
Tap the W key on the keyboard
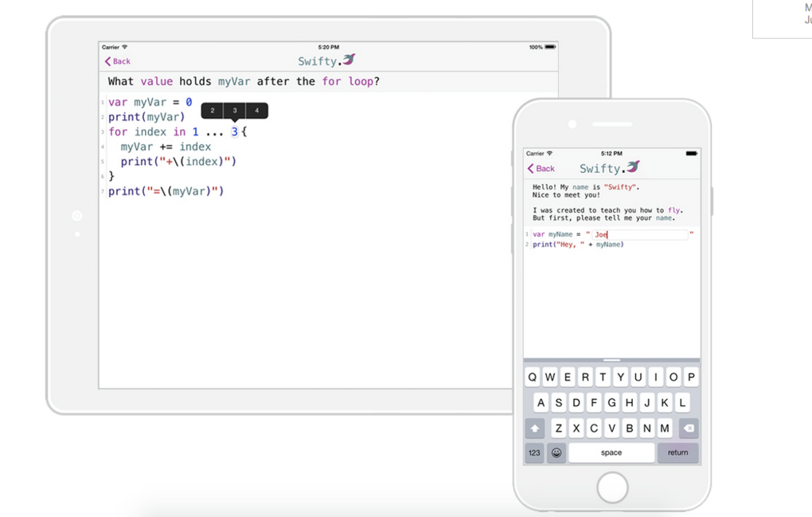[550, 377]
